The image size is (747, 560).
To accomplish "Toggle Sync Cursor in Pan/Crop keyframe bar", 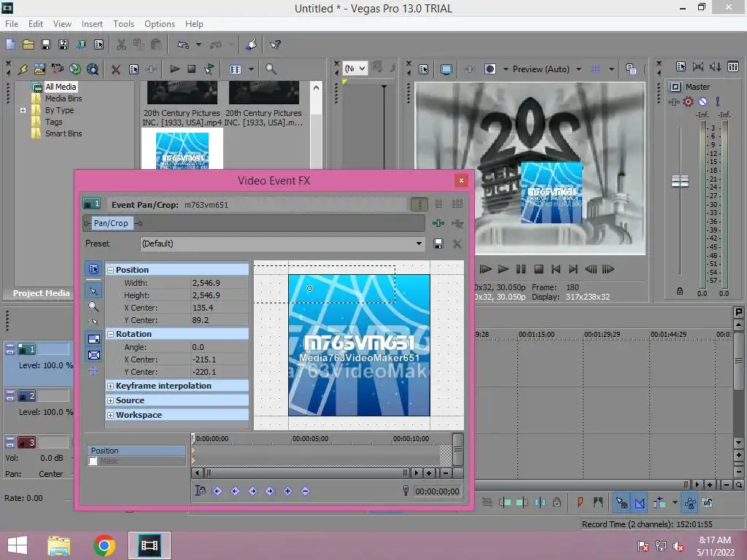I will point(201,491).
